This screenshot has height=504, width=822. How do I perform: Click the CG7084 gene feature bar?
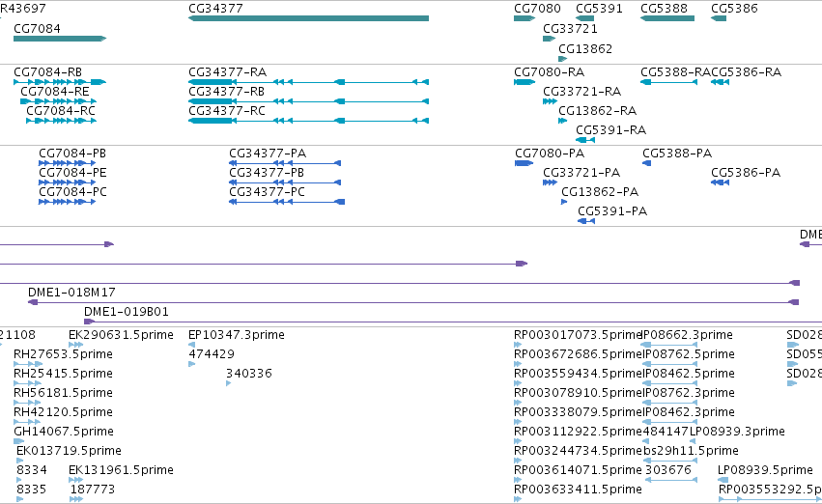60,39
